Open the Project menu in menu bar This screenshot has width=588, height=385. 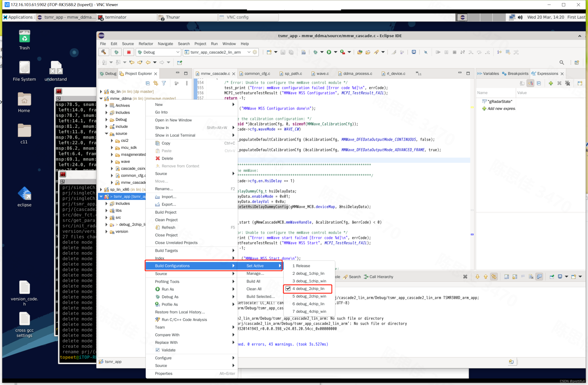[200, 44]
